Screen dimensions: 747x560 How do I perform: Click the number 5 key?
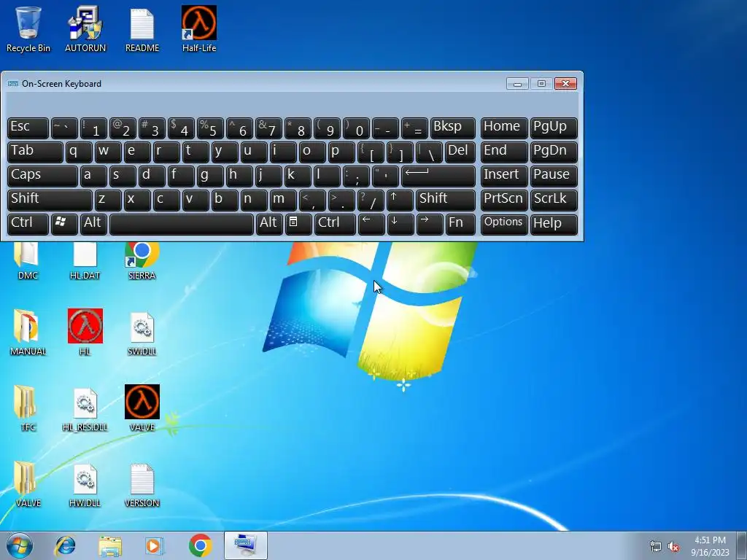pos(210,128)
